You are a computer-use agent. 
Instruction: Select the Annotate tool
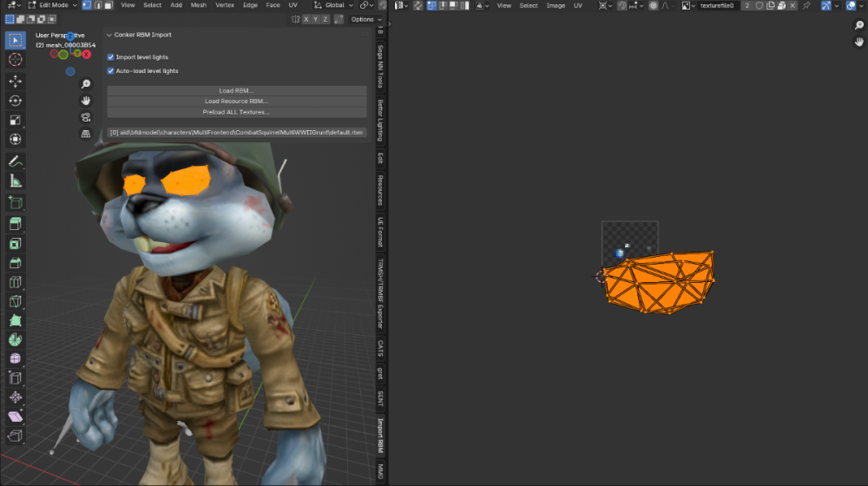[x=15, y=161]
